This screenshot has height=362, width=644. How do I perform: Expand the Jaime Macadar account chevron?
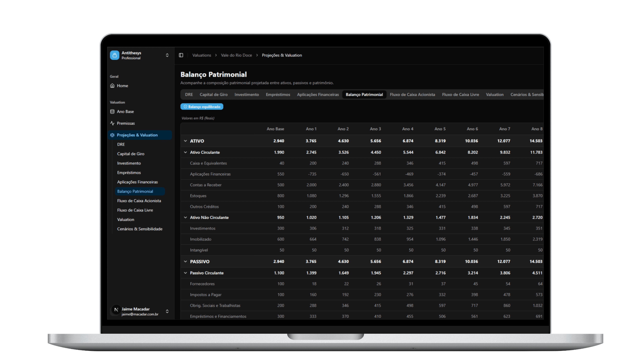click(167, 311)
